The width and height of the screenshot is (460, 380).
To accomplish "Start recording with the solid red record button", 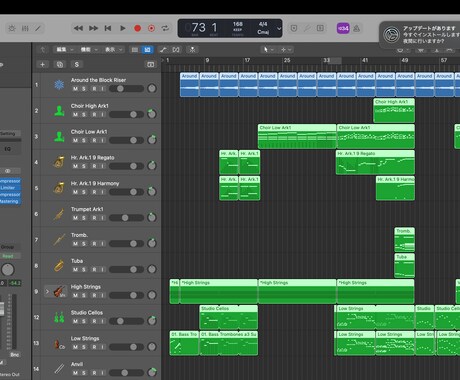I will pos(137,28).
